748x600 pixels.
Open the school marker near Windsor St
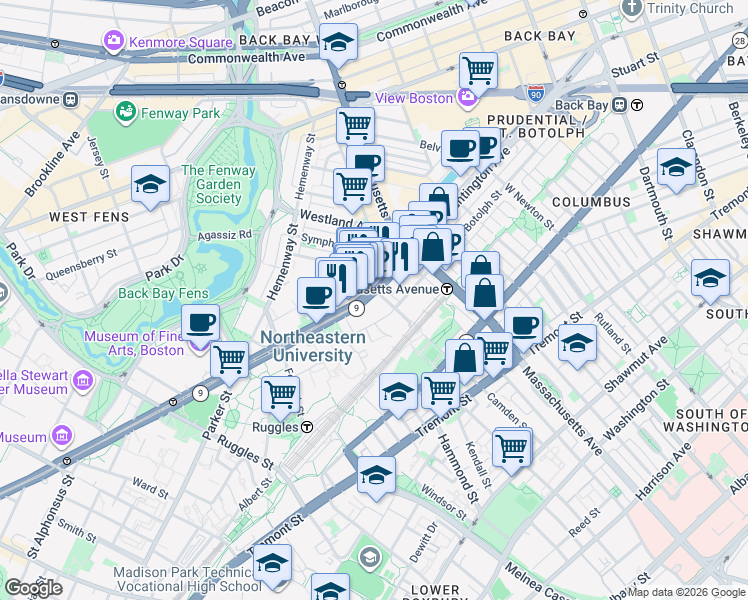coord(376,476)
